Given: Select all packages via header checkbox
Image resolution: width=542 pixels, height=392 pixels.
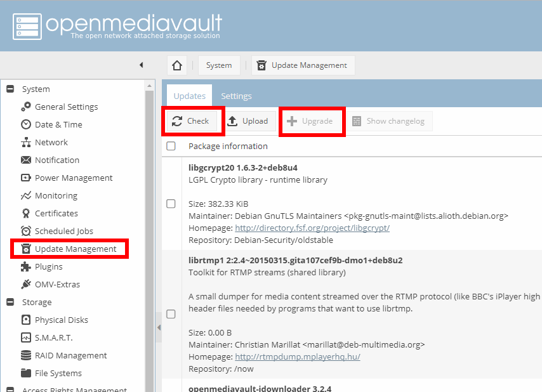Looking at the screenshot, I should [171, 146].
